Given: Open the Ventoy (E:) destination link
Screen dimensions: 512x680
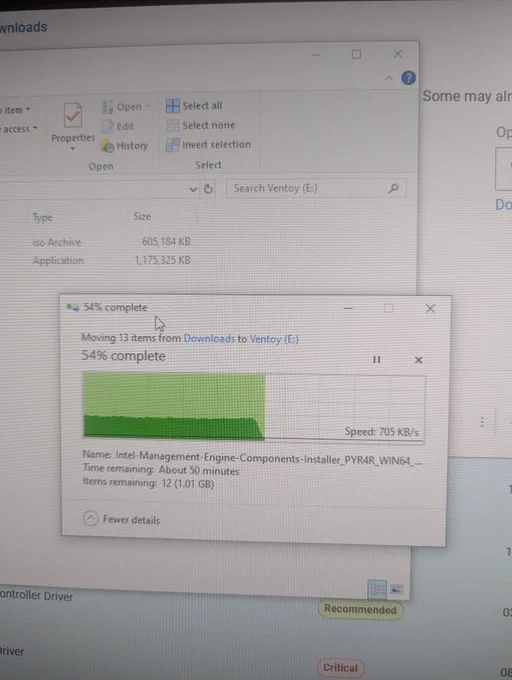Looking at the screenshot, I should (274, 339).
